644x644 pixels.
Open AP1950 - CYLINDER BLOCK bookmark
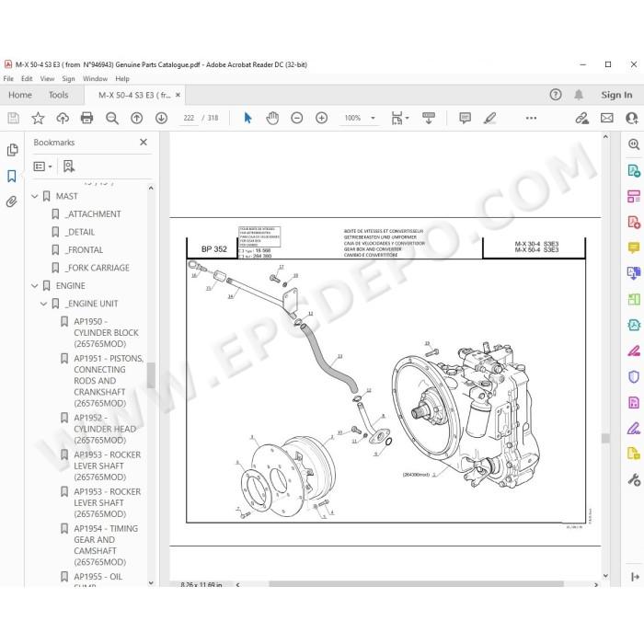(106, 333)
